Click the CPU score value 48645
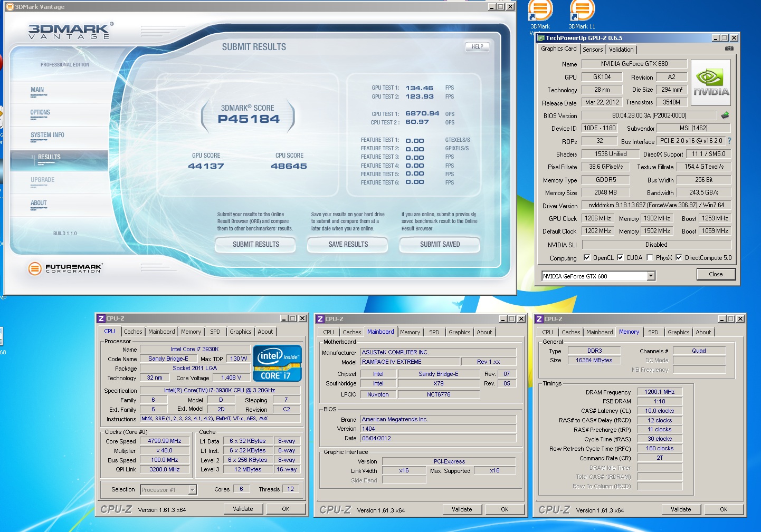 289,166
